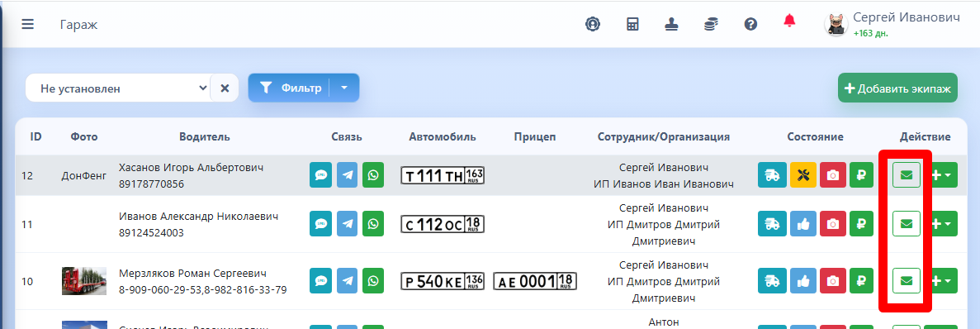Open the calculator icon in header

[632, 25]
